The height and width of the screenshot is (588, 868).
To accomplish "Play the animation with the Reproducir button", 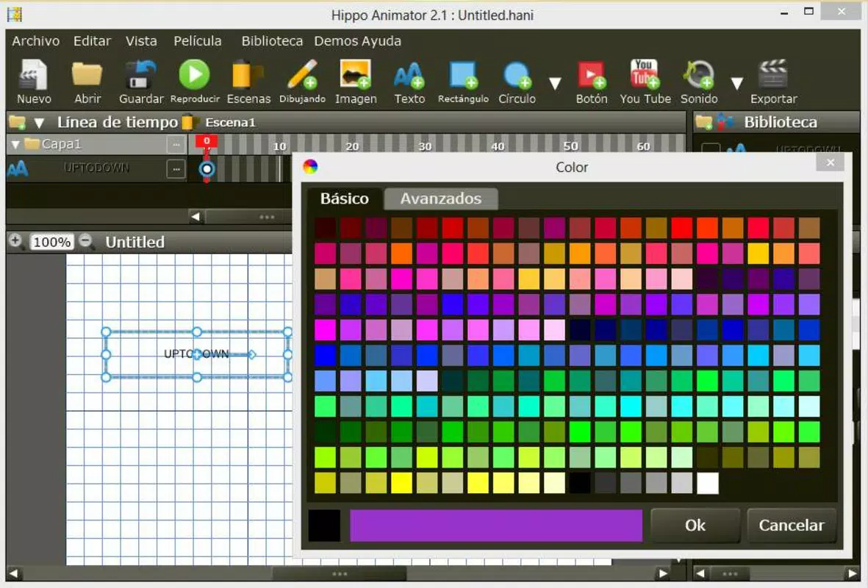I will pyautogui.click(x=194, y=81).
